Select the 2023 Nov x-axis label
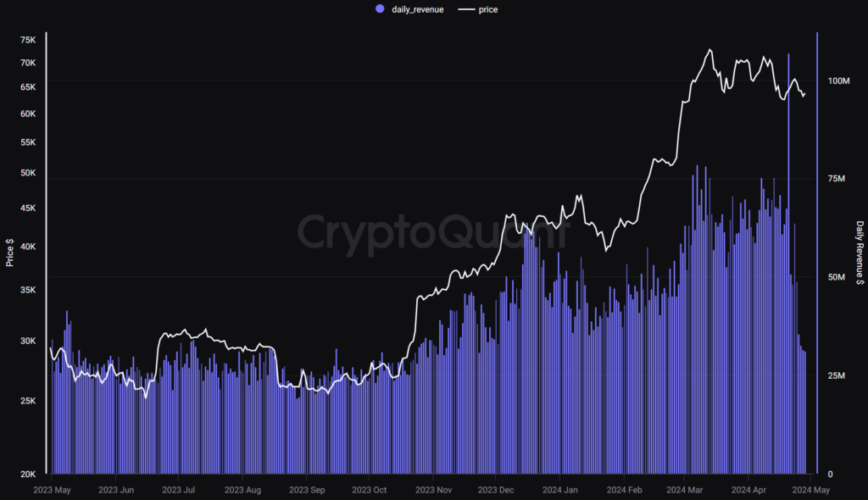The width and height of the screenshot is (868, 500). (x=432, y=489)
